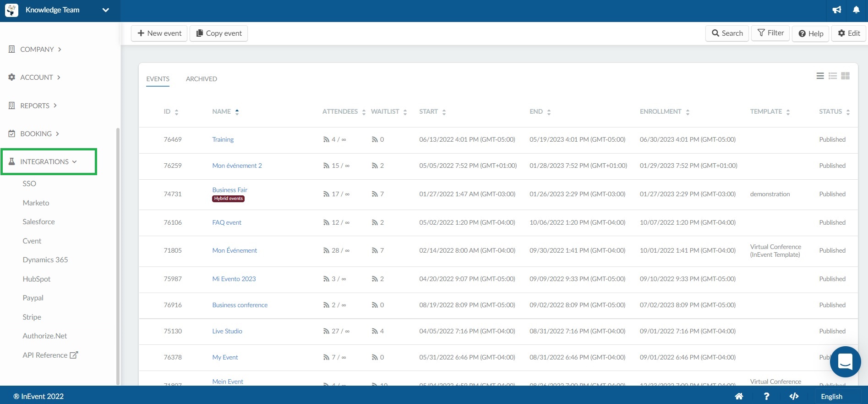Click the Integrations flask icon
Screen dimensions: 868x404
pos(12,161)
